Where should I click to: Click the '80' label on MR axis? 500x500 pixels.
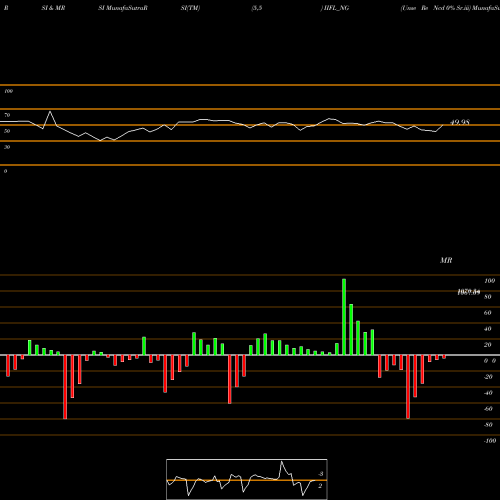coord(488,297)
